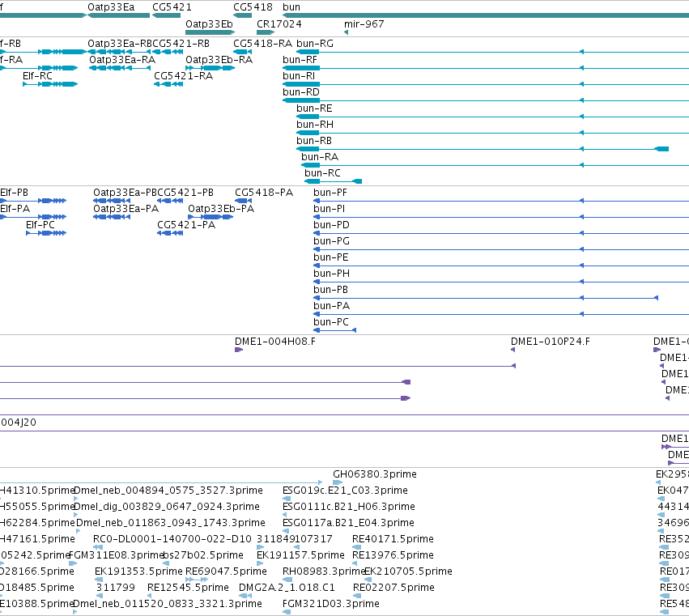Select EST ESG0111c.B21_H06.3prime

point(285,515)
